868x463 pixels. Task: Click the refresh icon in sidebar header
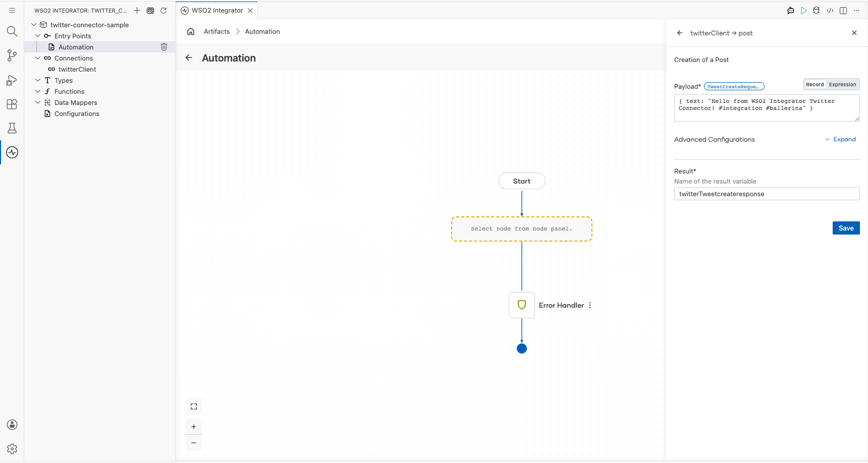coord(164,10)
